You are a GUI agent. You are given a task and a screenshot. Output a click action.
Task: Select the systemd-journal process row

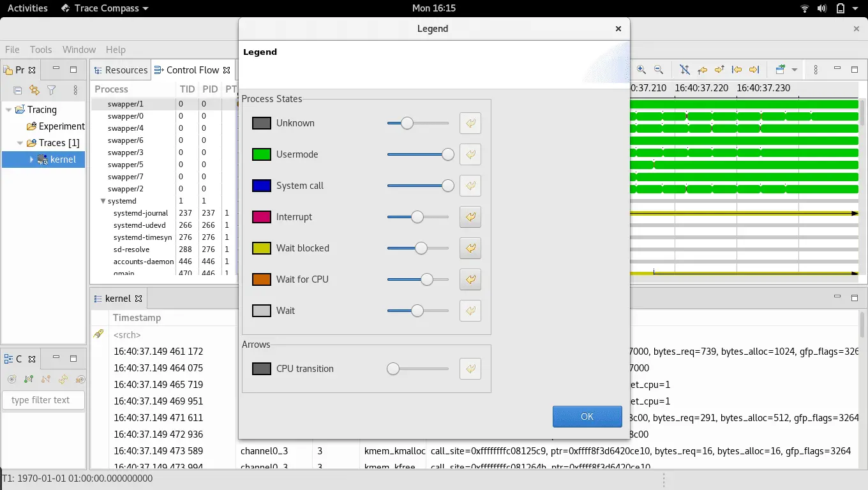click(x=165, y=213)
